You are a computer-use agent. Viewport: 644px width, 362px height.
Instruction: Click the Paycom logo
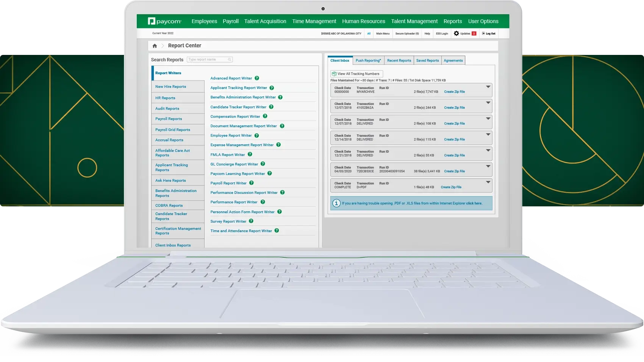(165, 21)
